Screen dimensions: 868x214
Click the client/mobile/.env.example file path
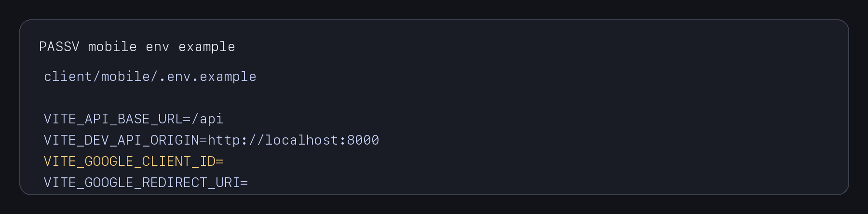[150, 77]
